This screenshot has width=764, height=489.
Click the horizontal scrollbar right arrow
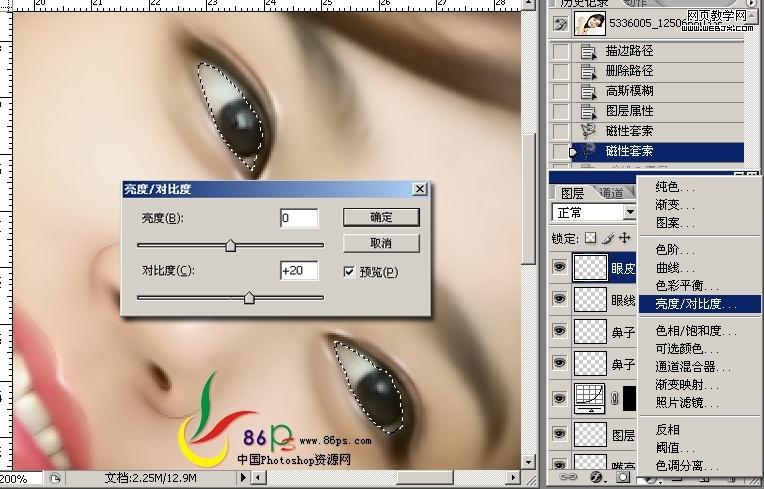coord(513,478)
